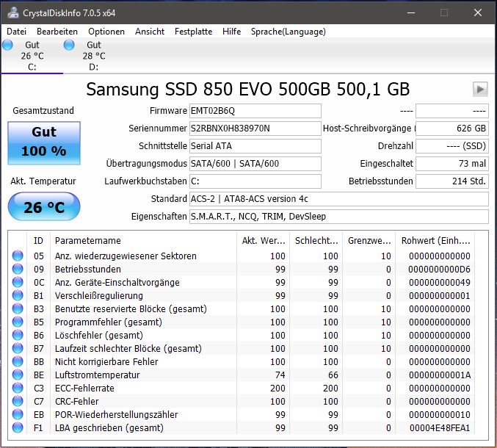Screen dimensions: 497x448
Task: Click the blue status orb for drive D:
Action: (69, 45)
